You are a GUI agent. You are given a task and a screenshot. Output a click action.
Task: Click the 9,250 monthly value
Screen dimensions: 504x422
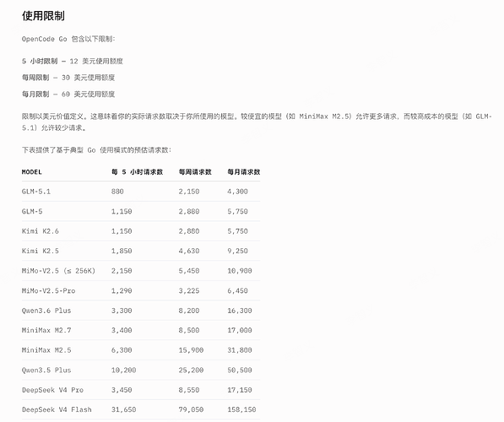237,251
